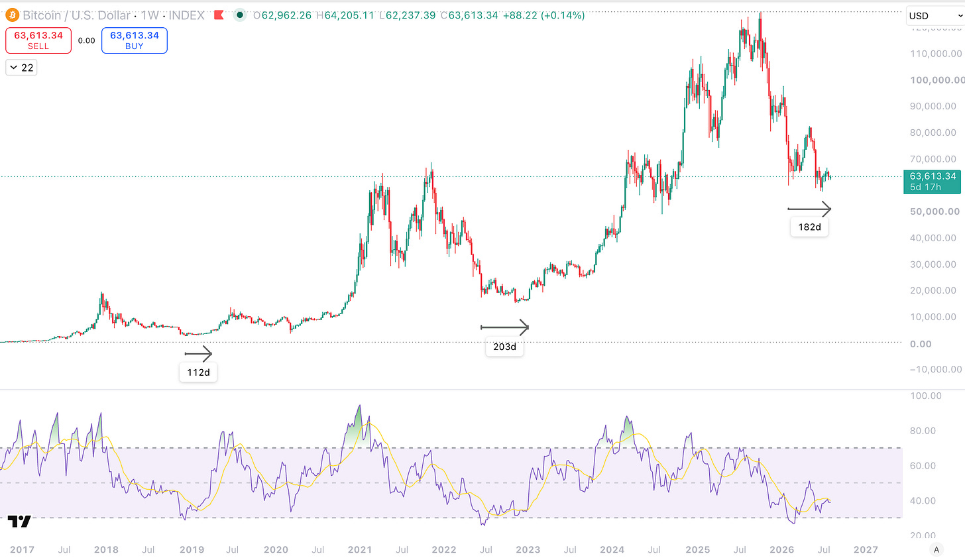Click the 2021 label on the time axis

pos(360,549)
